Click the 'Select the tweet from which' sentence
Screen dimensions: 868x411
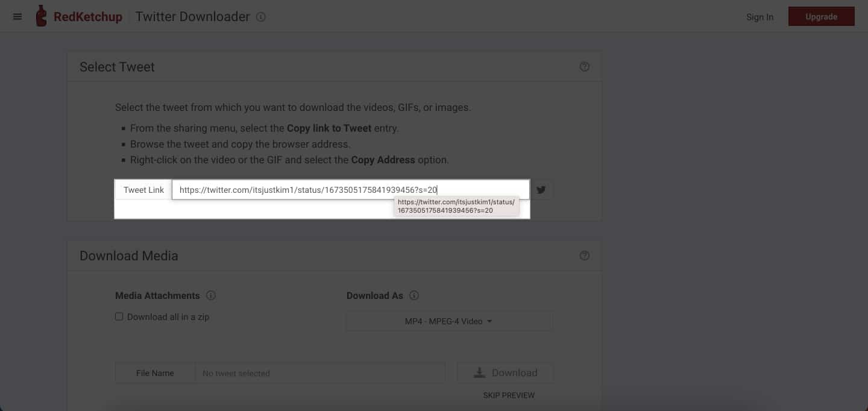[x=293, y=108]
